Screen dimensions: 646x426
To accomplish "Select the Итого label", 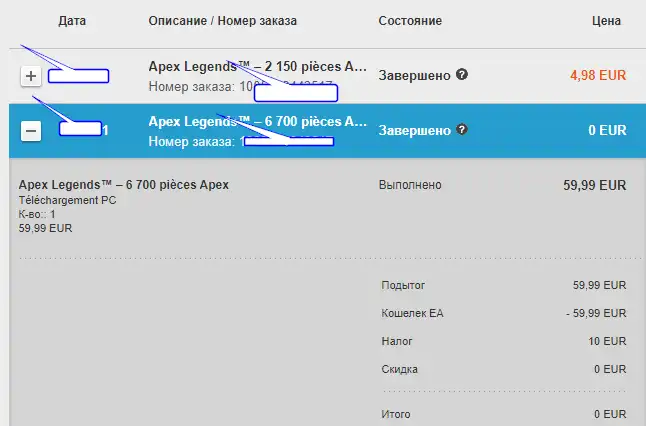I will (x=396, y=414).
